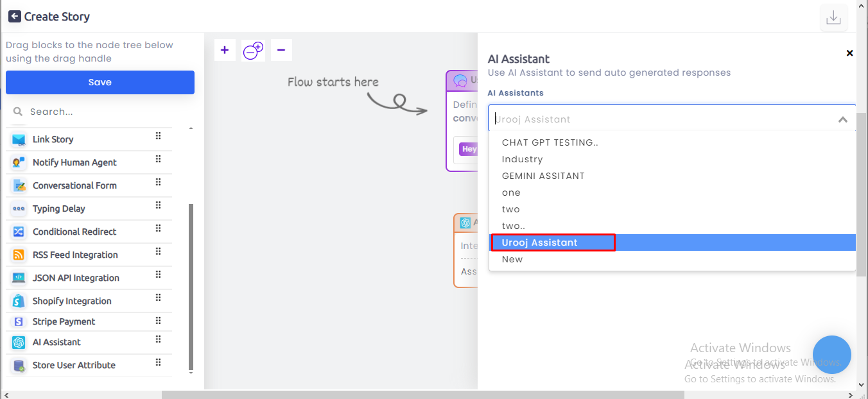Click the AI Assistant block icon
868x399 pixels.
(19, 342)
